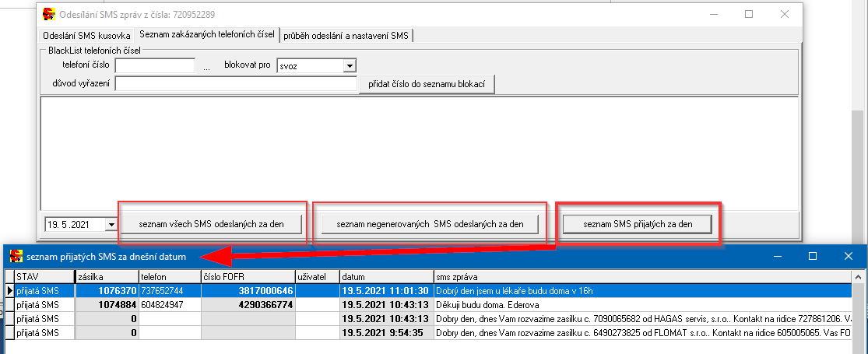Expand the 'blokovat pro' svoz dropdown

350,67
